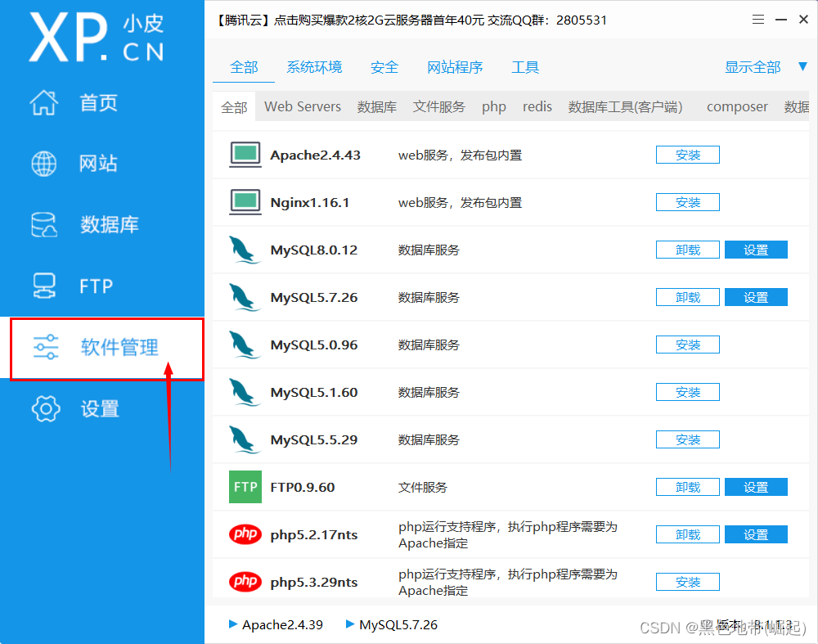Install MySQL5.0.96 with 安装 button
The width and height of the screenshot is (818, 644).
click(688, 345)
